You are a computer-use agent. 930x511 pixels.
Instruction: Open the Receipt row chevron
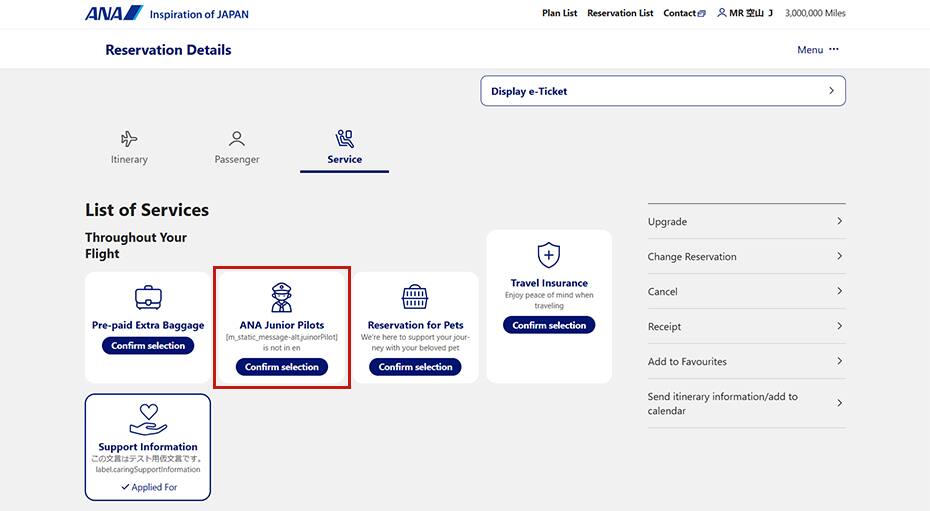coord(839,326)
